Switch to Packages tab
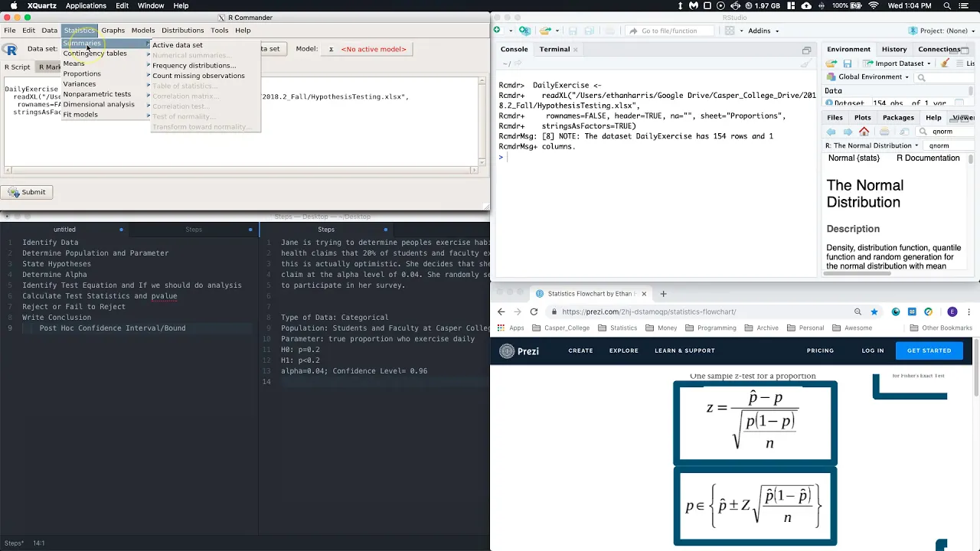 (x=898, y=118)
